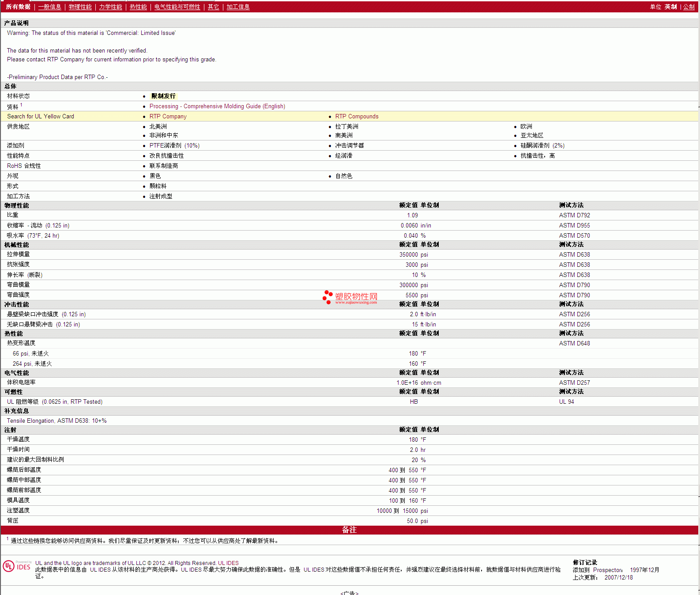Switch to the 力学性能 tab

click(x=110, y=7)
